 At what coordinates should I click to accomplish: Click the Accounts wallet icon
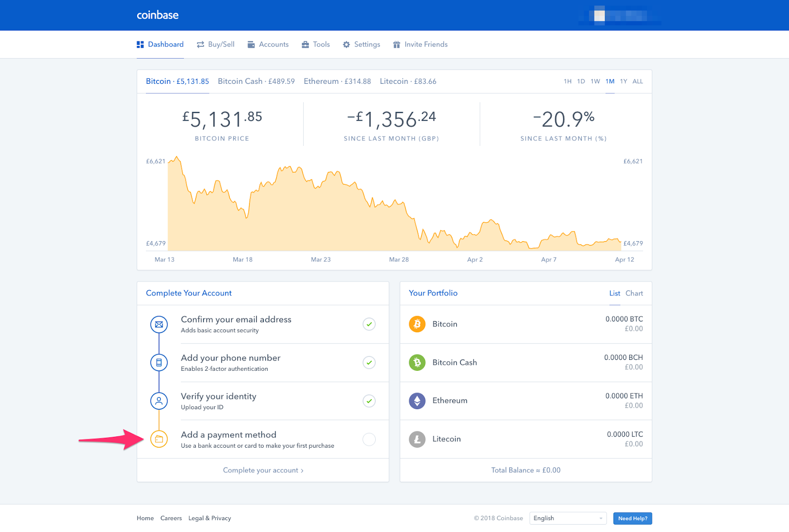(251, 44)
